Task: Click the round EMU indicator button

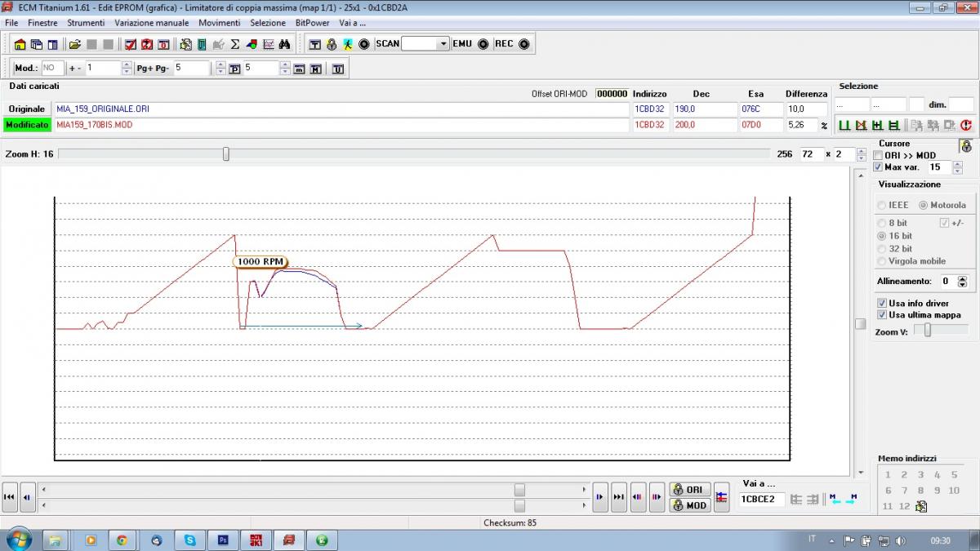Action: point(483,44)
